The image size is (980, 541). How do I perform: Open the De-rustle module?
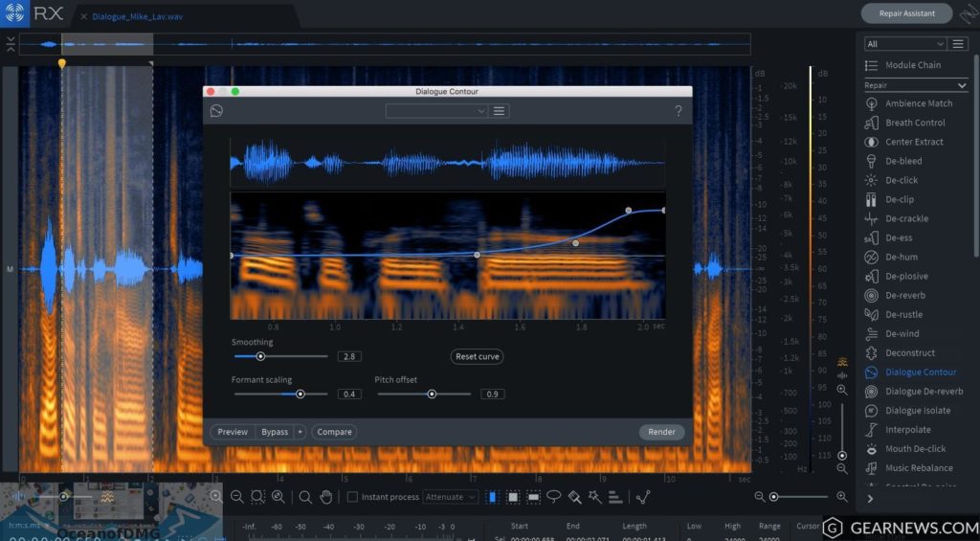tap(894, 315)
